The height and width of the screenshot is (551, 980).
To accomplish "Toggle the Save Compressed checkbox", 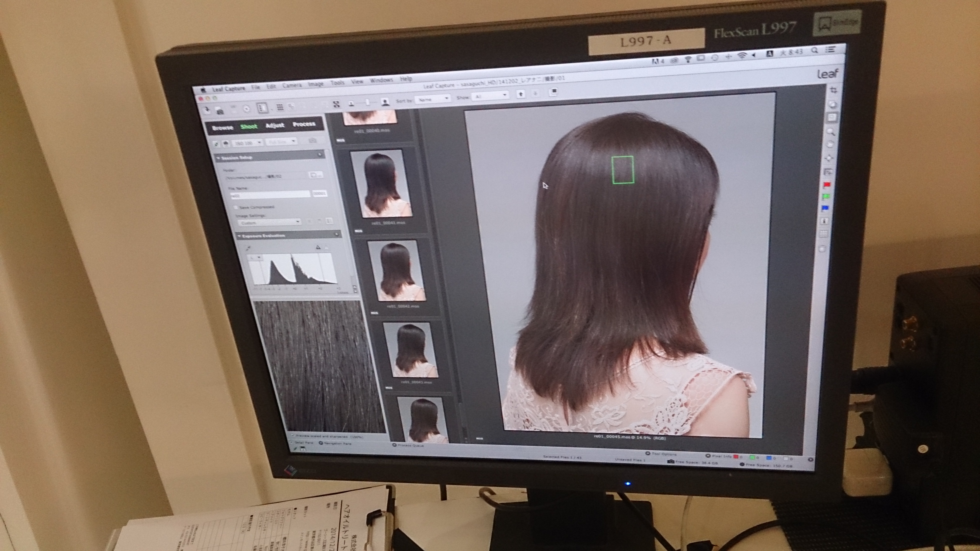I will tap(236, 207).
